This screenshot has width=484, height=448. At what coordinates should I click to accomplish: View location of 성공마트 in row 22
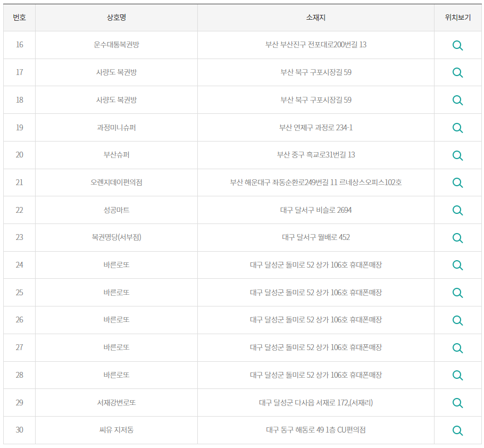coord(457,211)
